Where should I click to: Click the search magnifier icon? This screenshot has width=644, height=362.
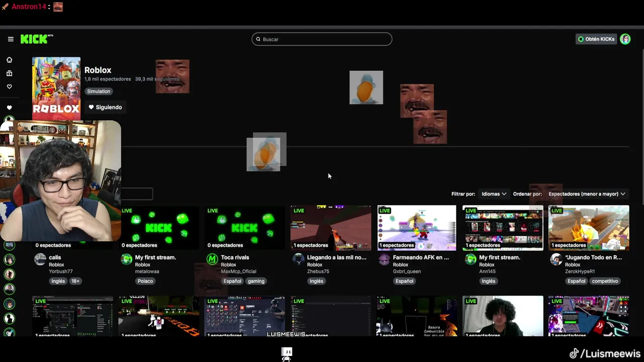coord(258,39)
